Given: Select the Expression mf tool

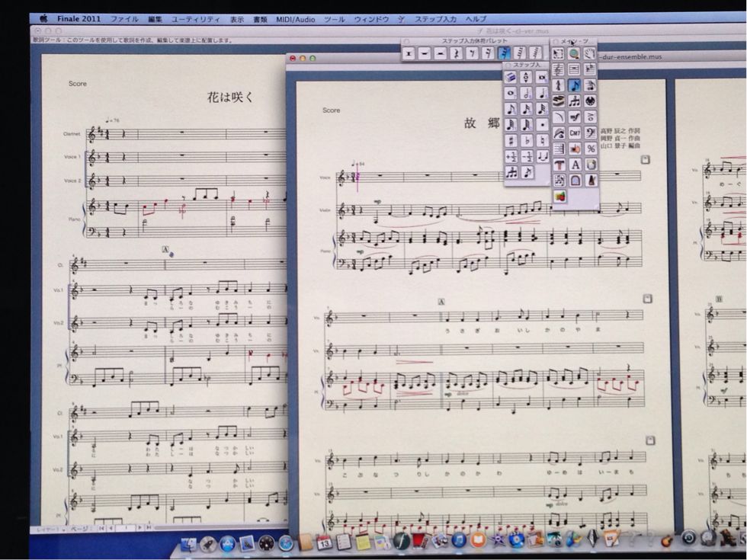Looking at the screenshot, I should (575, 117).
